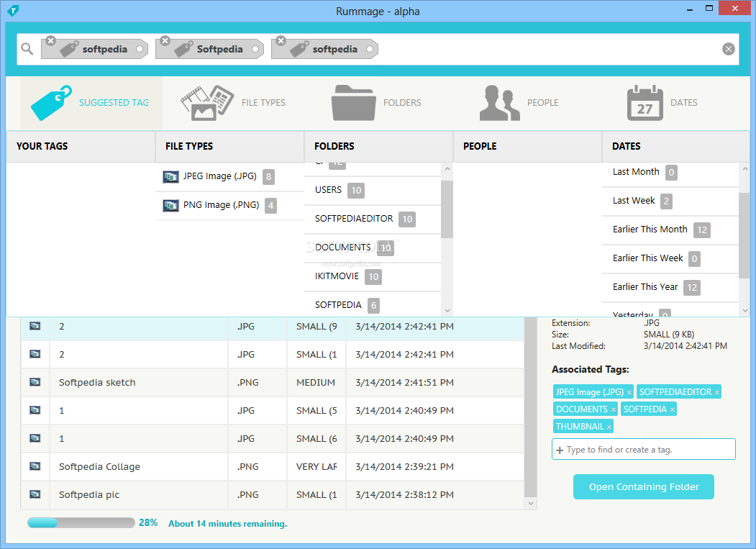Click the Folders list scrollbar thumb
This screenshot has width=756, height=549.
click(x=447, y=209)
